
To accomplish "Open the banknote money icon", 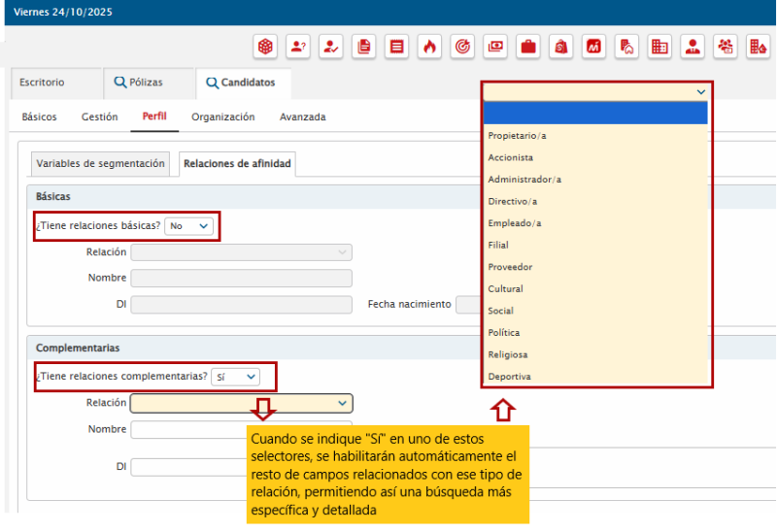I will [x=495, y=46].
